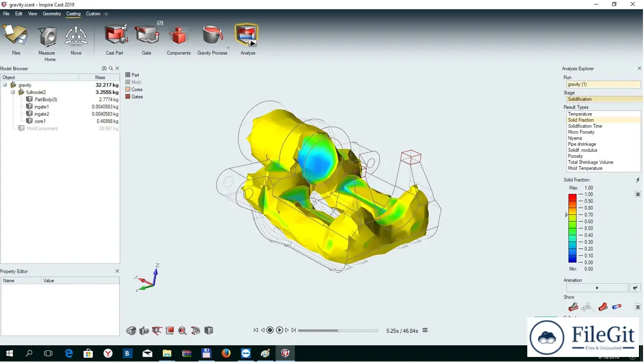Click the rotate view icon in bottom toolbar
The image size is (644, 362).
coord(195,330)
